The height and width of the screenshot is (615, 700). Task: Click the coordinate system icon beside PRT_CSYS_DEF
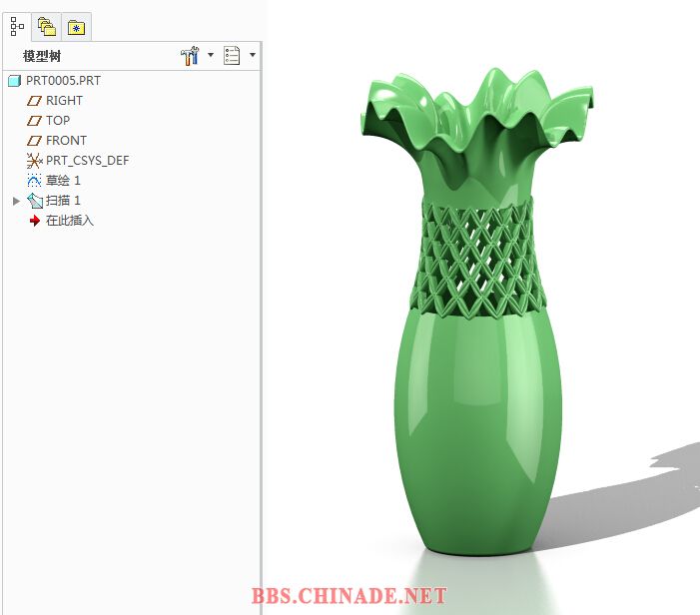34,160
